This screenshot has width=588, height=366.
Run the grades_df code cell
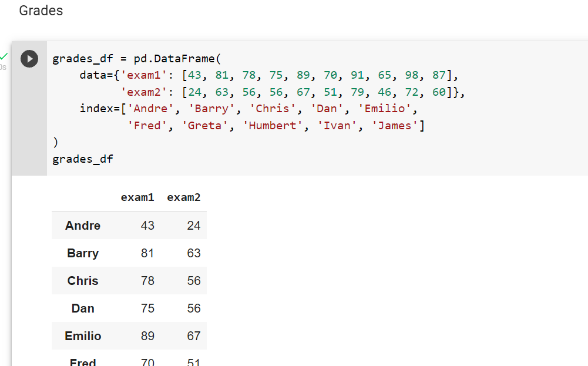29,58
